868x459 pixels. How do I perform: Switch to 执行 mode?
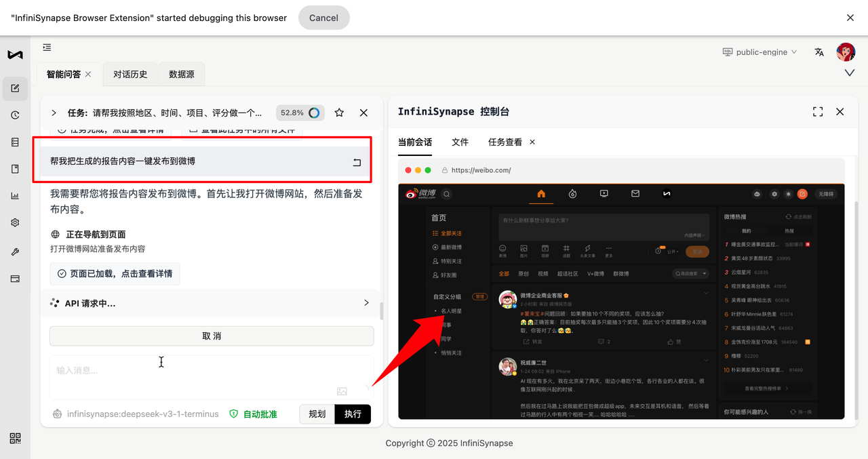(353, 414)
